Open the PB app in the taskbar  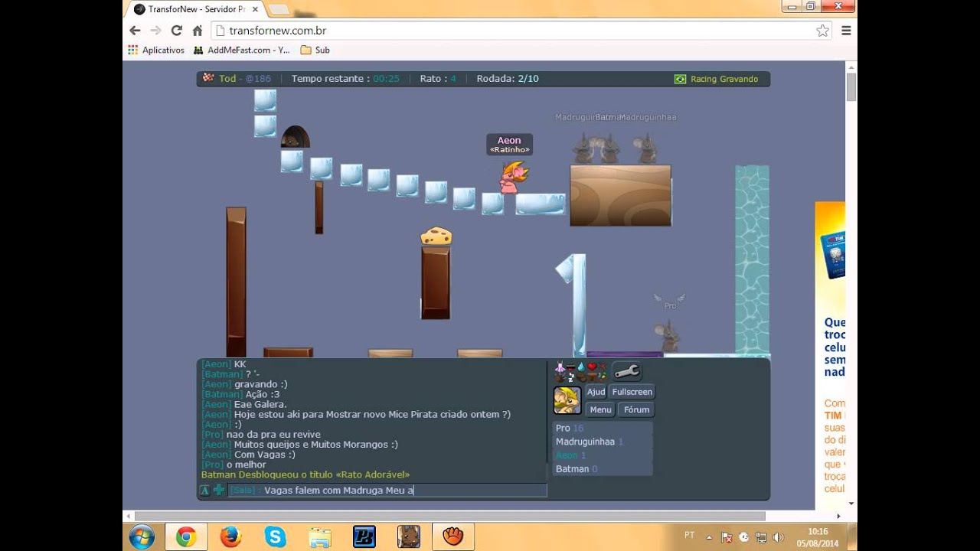click(x=364, y=537)
